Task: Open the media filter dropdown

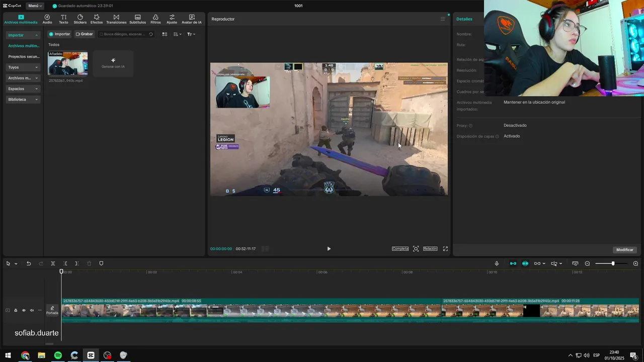Action: pos(191,34)
